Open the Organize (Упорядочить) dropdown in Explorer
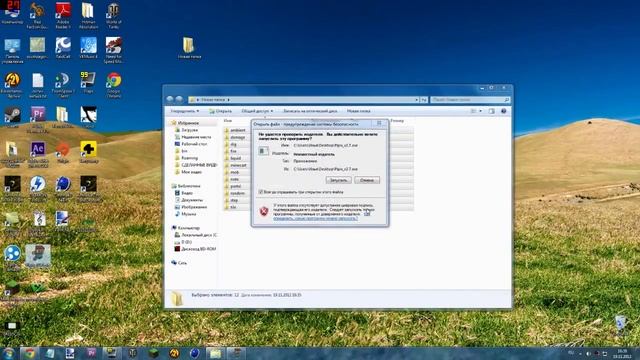 point(185,111)
